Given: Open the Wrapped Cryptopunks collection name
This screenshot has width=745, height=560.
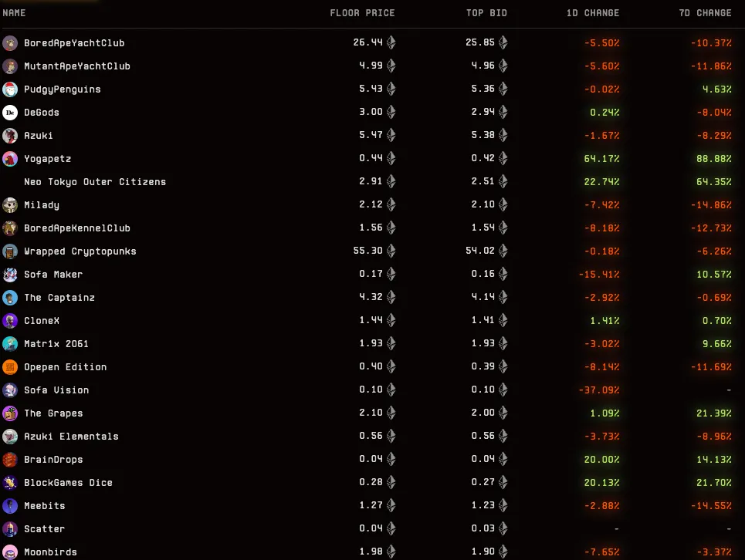Looking at the screenshot, I should (80, 251).
